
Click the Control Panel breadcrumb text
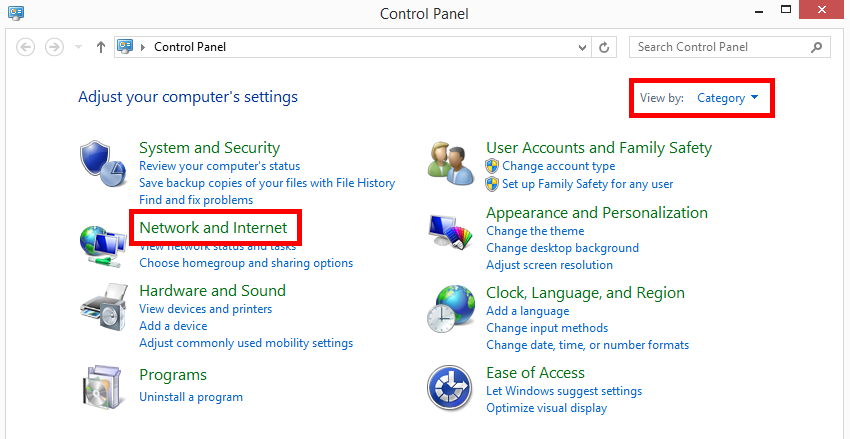tap(190, 47)
